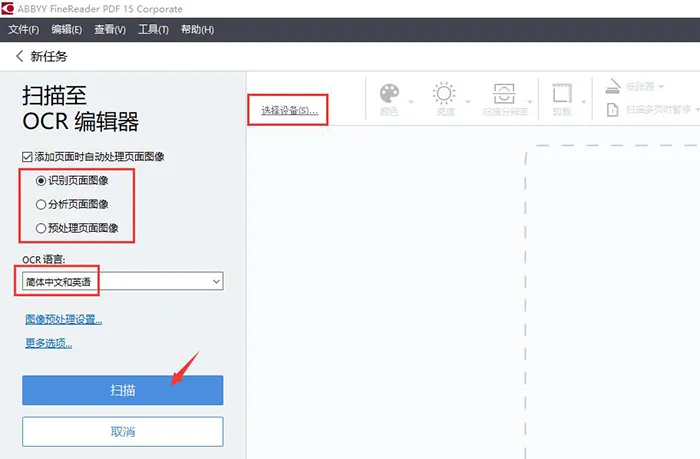Select the 识别页面图像 radio option

click(41, 181)
